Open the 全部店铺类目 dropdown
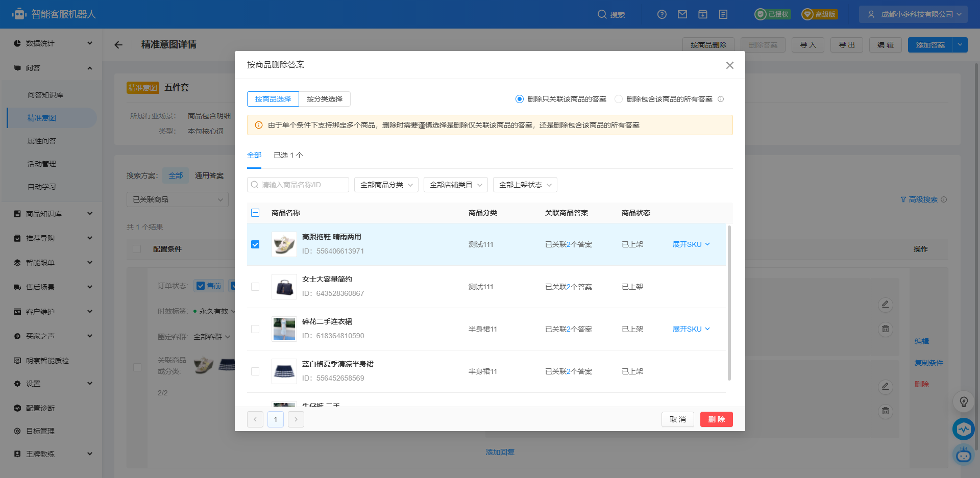 pyautogui.click(x=456, y=185)
